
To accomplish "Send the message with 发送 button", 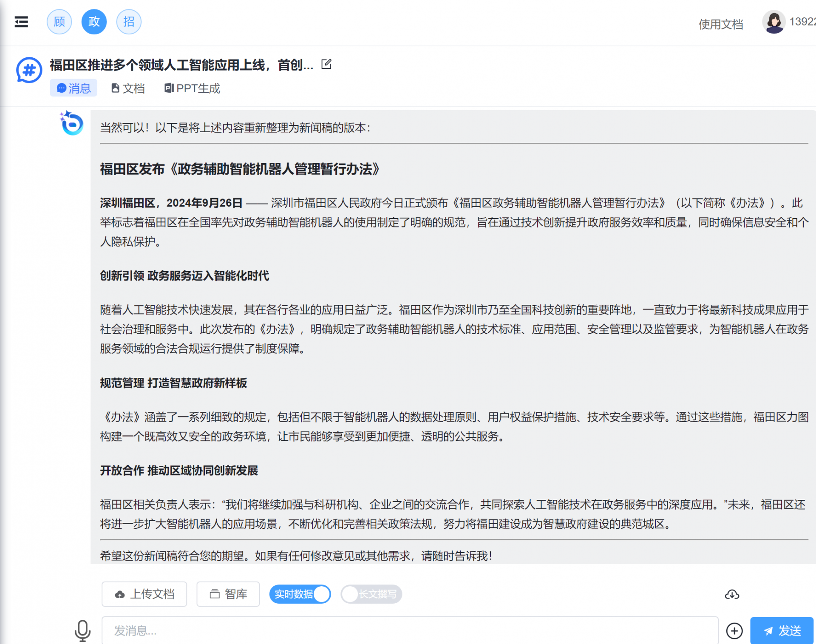I will coord(782,630).
